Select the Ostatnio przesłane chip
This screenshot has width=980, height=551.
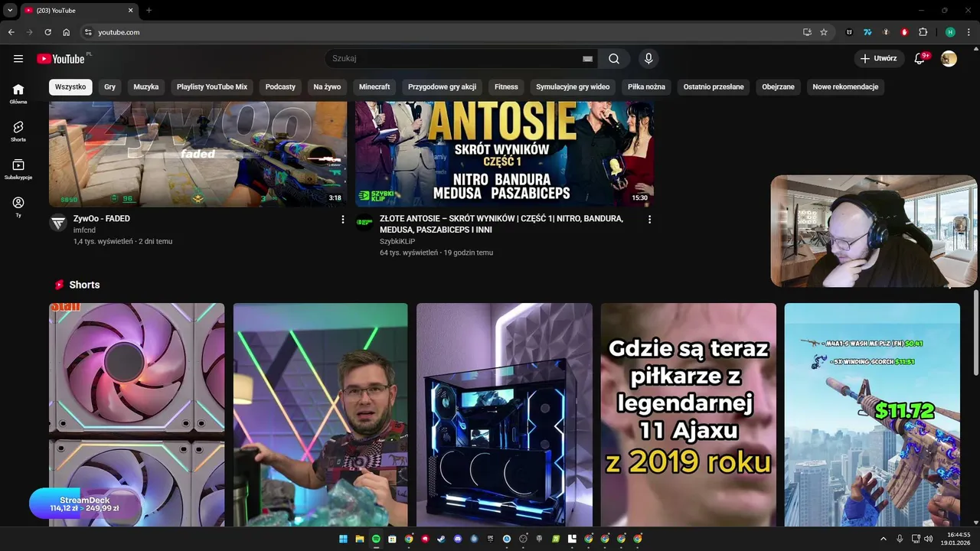(x=714, y=87)
